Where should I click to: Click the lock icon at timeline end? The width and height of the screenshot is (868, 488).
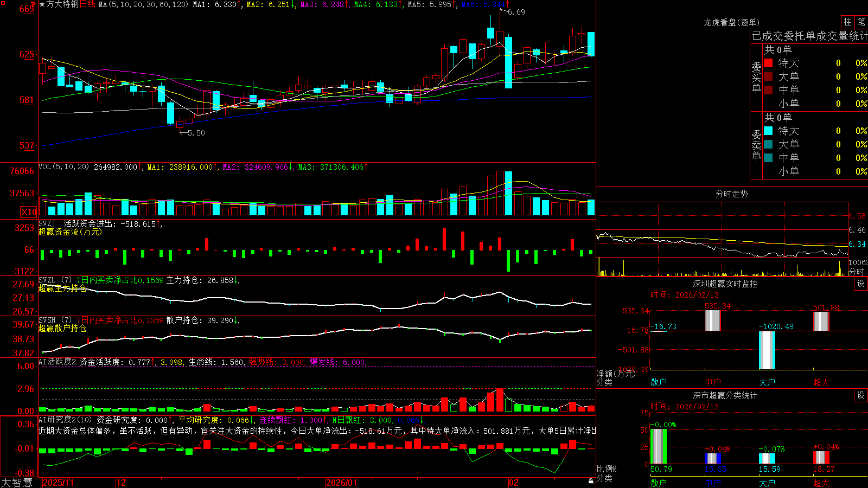(591, 481)
